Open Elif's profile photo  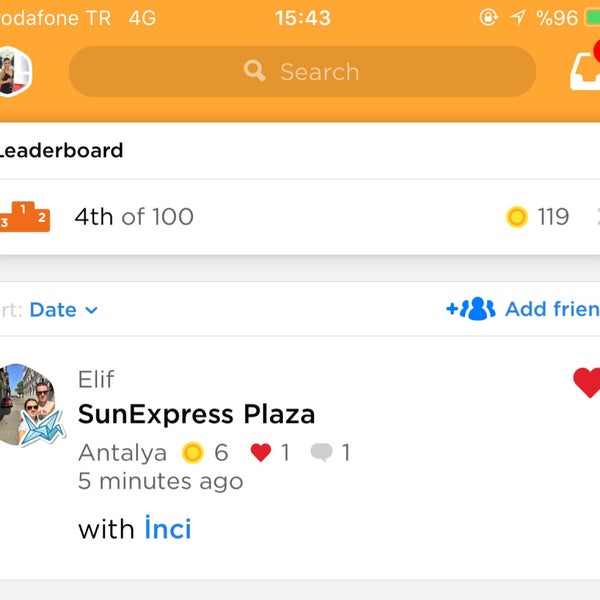[30, 405]
